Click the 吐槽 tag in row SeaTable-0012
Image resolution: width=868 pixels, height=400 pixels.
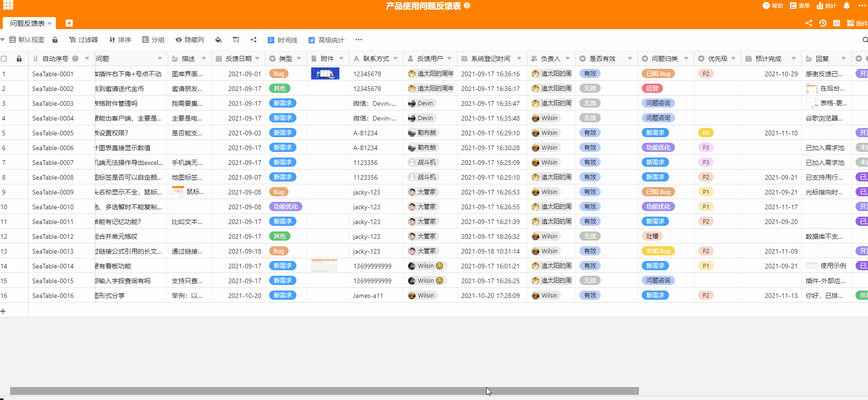652,236
